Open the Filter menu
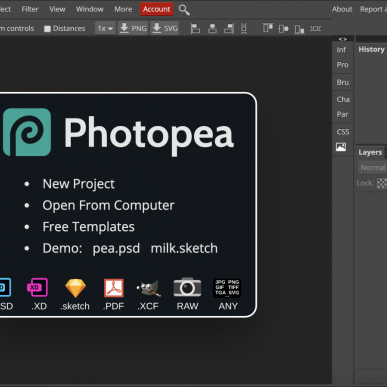 [30, 9]
